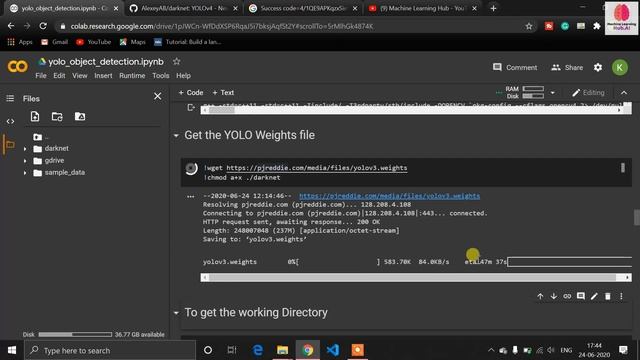Move cell down arrow
The height and width of the screenshot is (360, 640).
553,296
